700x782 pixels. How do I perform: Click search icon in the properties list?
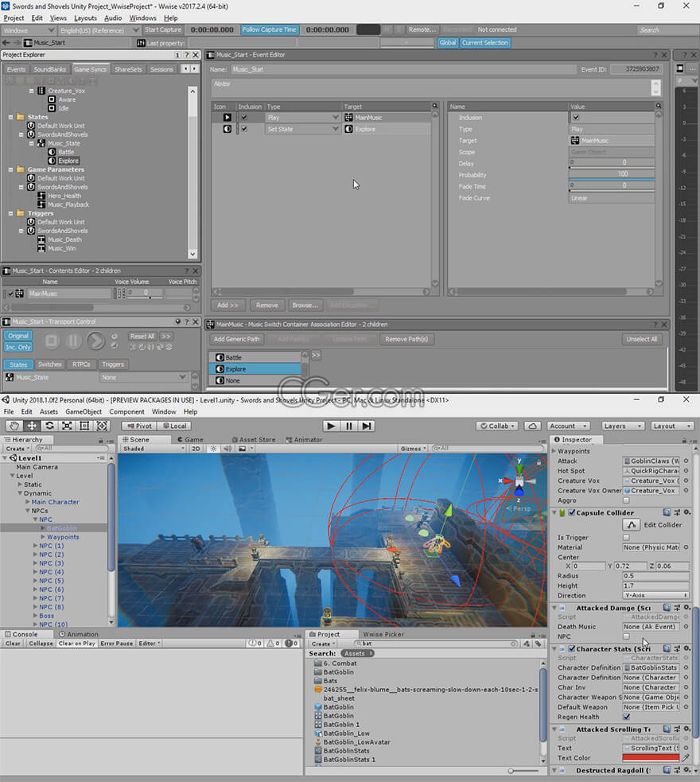[658, 107]
